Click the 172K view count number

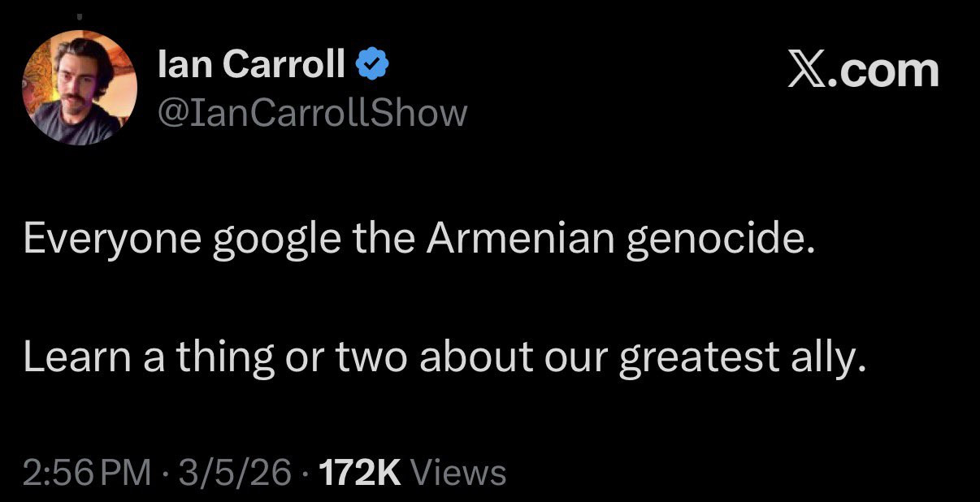point(362,473)
